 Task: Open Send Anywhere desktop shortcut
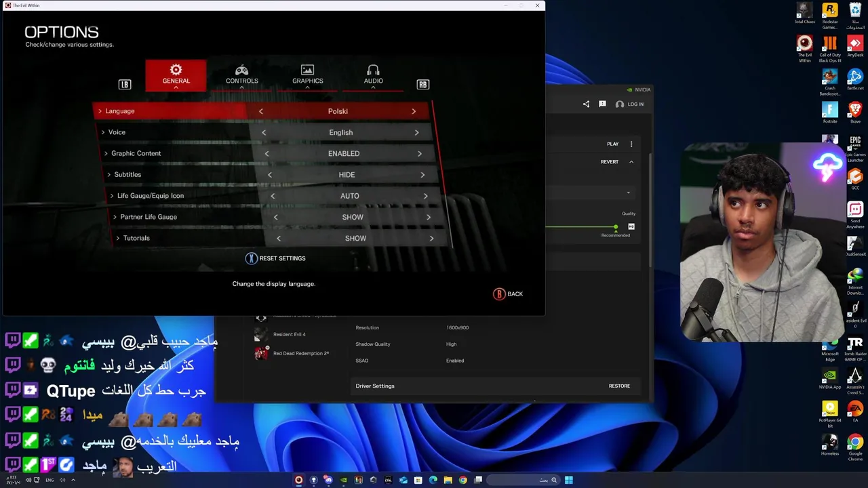click(855, 215)
